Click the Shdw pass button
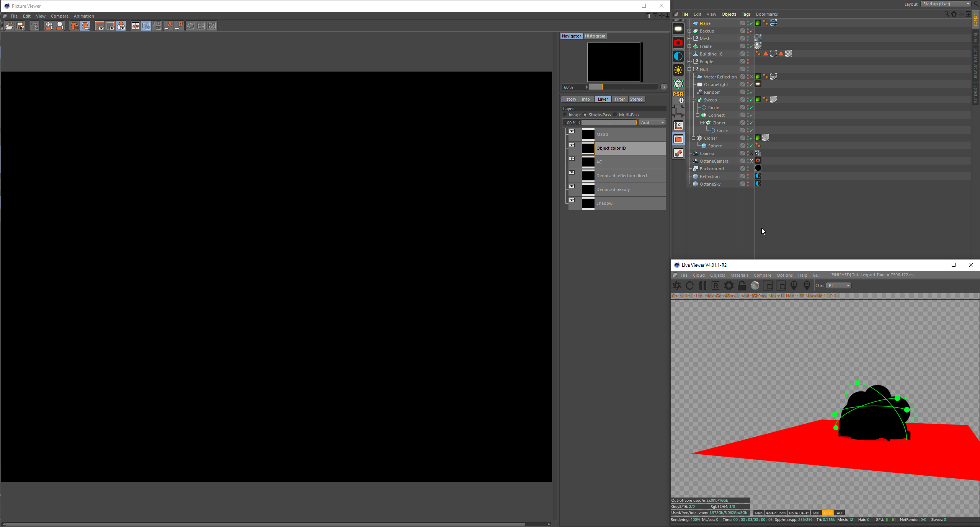Viewport: 980px width, 527px height. [x=781, y=513]
